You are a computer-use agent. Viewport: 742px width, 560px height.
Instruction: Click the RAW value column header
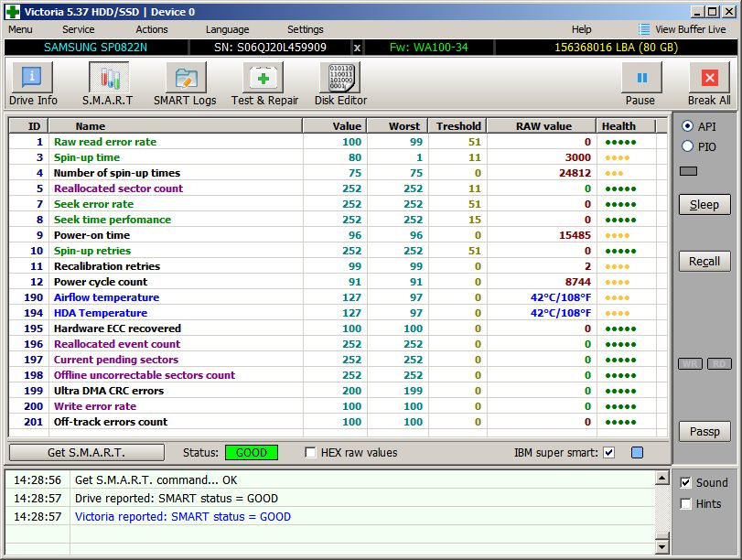pyautogui.click(x=542, y=126)
